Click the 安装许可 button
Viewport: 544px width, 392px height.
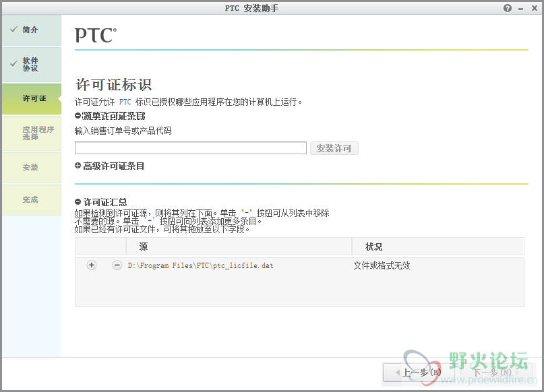[334, 148]
